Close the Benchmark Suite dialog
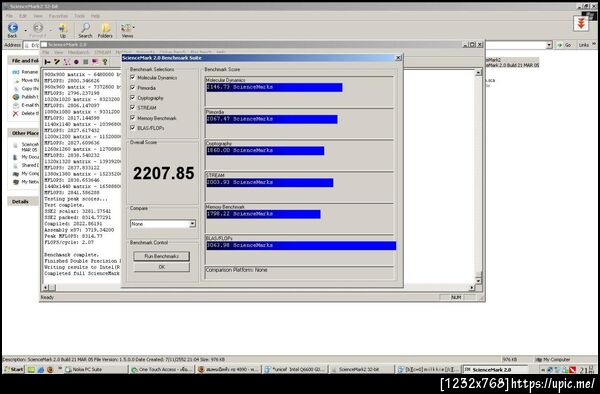The height and width of the screenshot is (394, 600). coord(398,58)
